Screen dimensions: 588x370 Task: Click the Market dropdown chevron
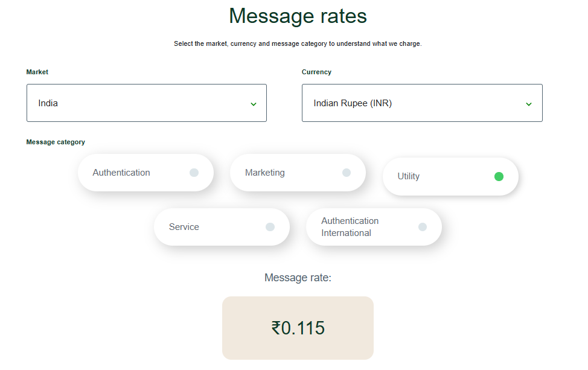pos(254,103)
